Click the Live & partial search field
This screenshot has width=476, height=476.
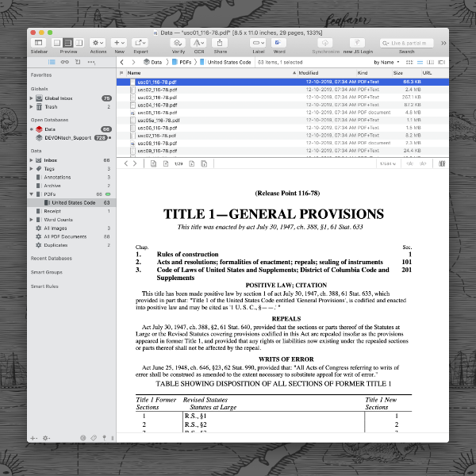click(x=407, y=43)
